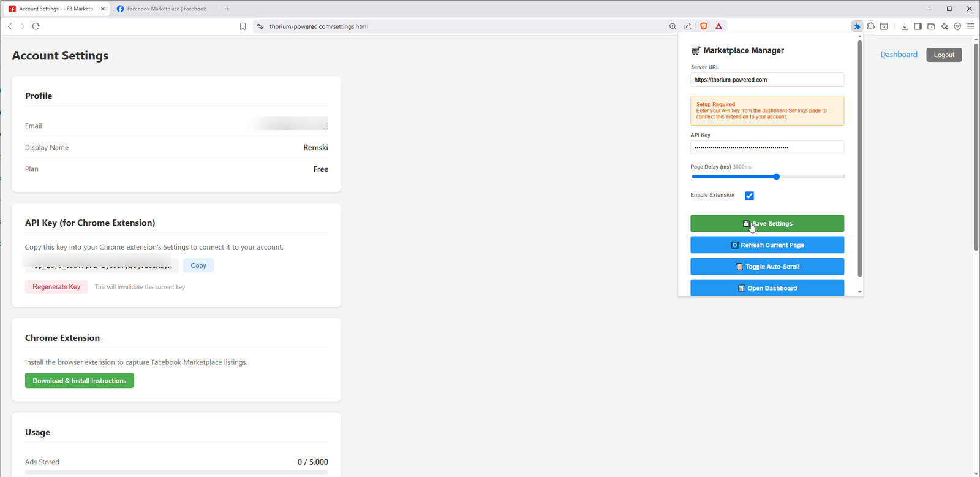Click the Ads Stored usage bar
Viewport: 980px width, 477px height.
176,472
